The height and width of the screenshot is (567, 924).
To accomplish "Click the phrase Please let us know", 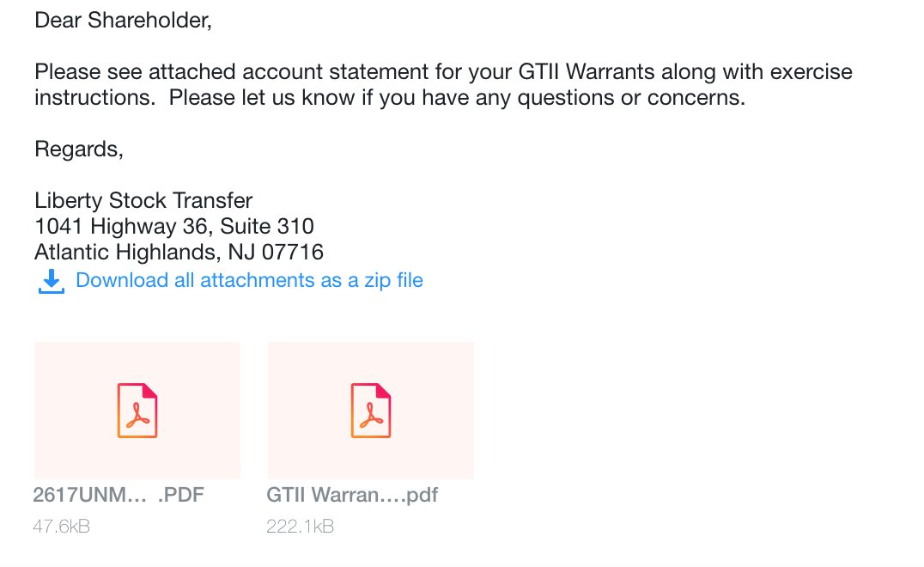I will 262,98.
